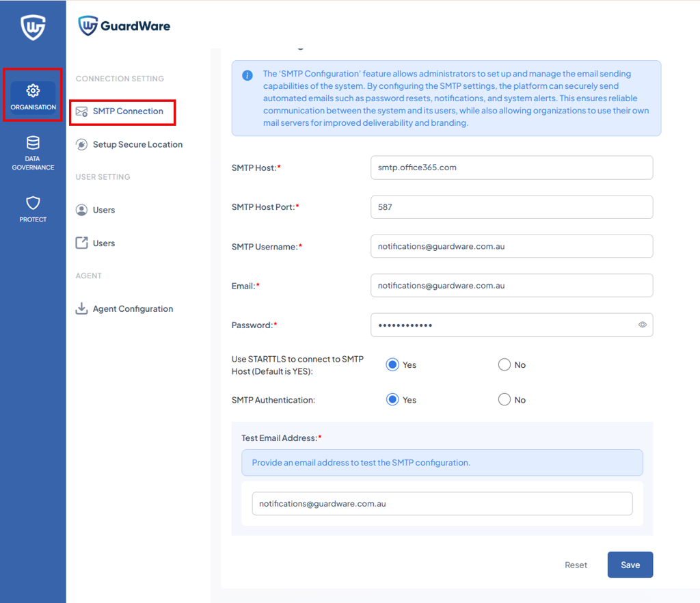This screenshot has width=700, height=603.
Task: Click the GuardWare header logo
Action: click(x=124, y=26)
